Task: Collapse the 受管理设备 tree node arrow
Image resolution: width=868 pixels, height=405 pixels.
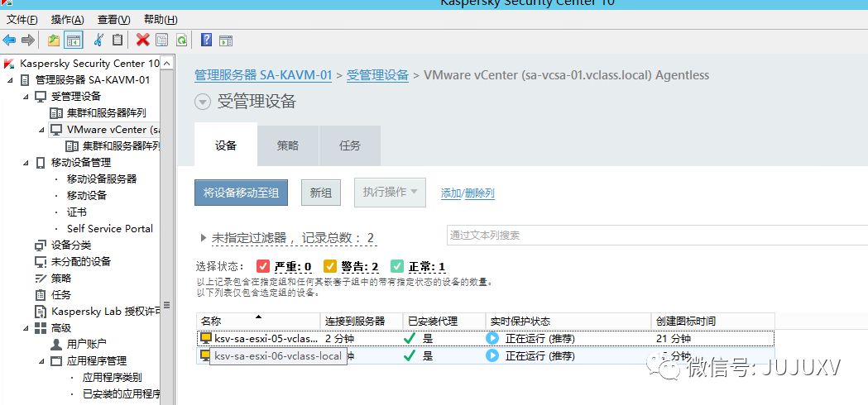Action: coord(26,97)
